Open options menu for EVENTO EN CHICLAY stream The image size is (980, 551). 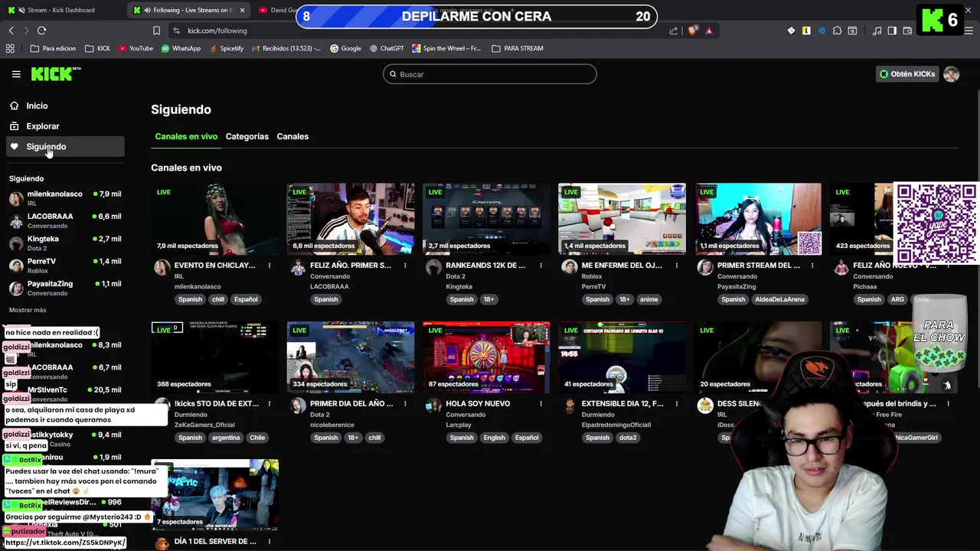pos(269,266)
